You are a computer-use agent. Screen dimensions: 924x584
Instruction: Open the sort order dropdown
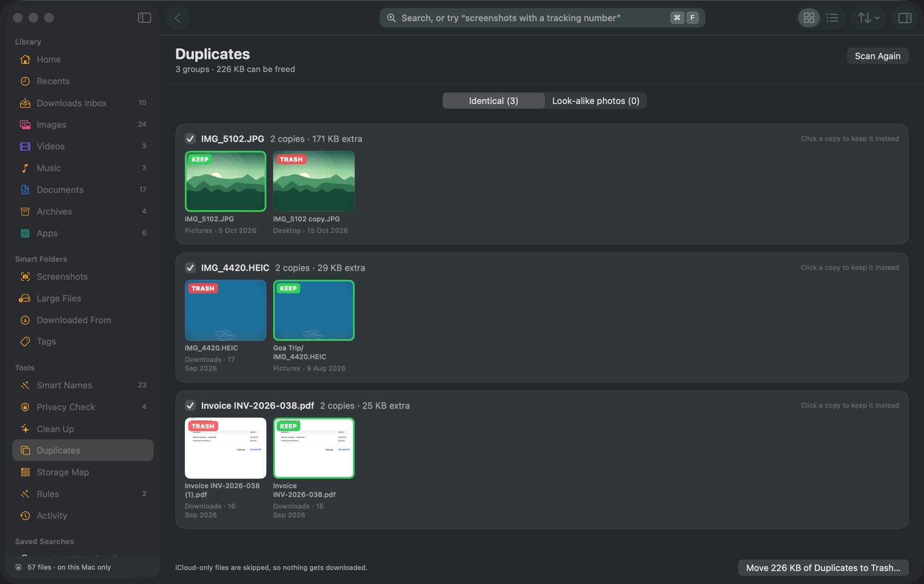pos(869,18)
